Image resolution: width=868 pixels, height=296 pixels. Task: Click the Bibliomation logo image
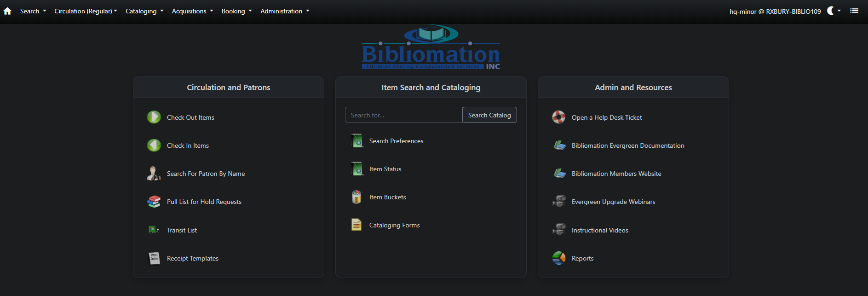click(x=431, y=47)
